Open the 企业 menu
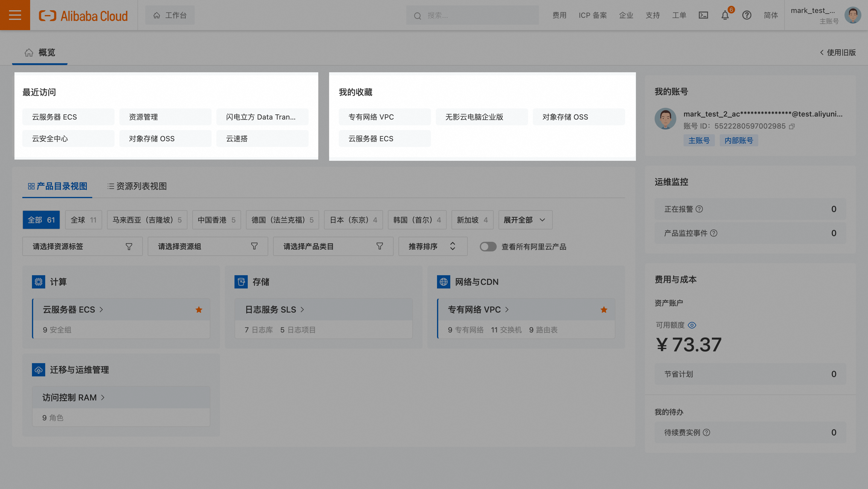This screenshot has height=489, width=868. pos(626,15)
